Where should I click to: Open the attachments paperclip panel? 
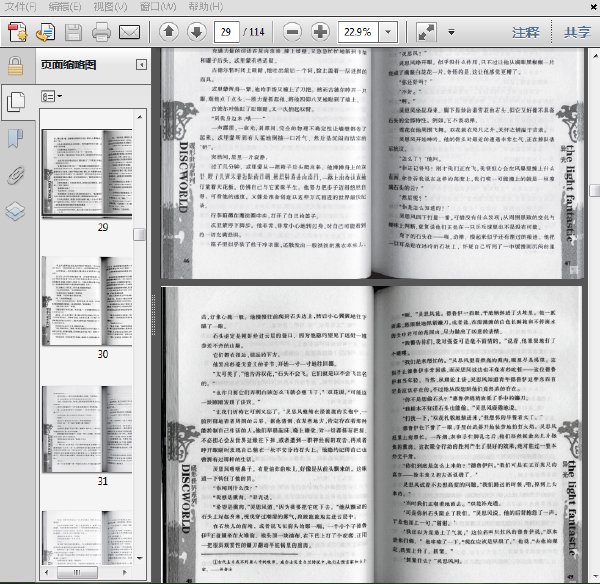16,175
